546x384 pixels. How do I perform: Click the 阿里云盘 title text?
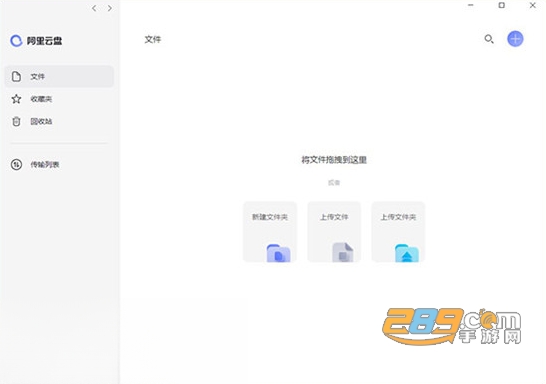[45, 41]
